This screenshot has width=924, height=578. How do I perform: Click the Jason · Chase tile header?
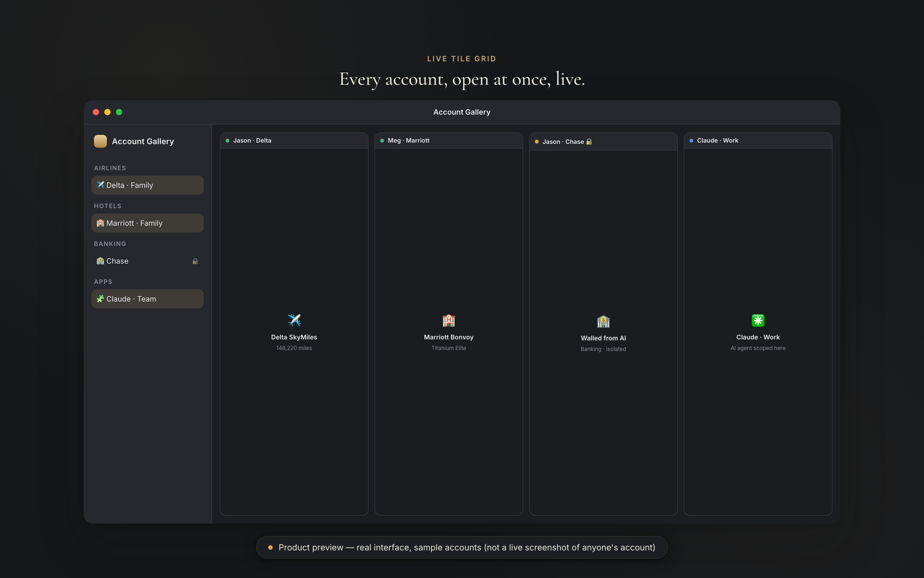[603, 141]
